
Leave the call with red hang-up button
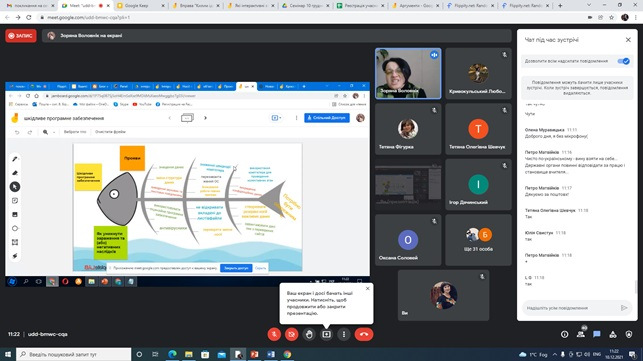[x=364, y=334]
